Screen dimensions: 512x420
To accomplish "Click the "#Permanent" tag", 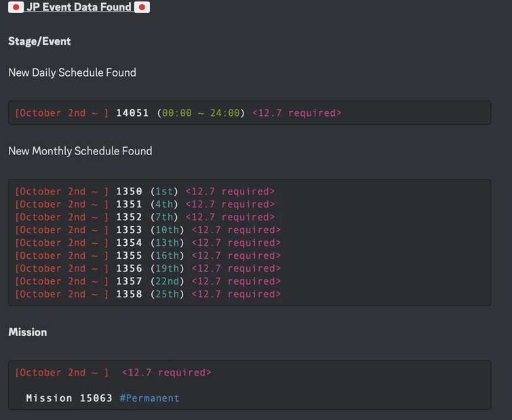I will coord(150,398).
